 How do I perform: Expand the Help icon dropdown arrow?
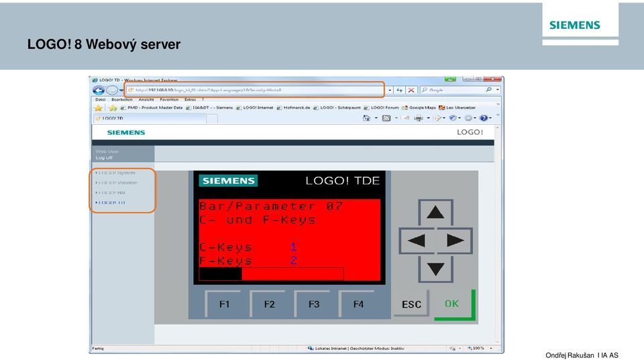pos(490,118)
